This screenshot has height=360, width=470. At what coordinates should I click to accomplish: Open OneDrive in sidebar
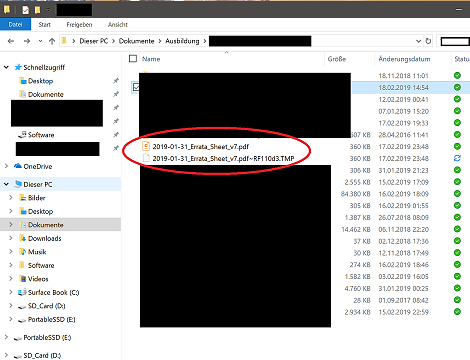point(38,166)
